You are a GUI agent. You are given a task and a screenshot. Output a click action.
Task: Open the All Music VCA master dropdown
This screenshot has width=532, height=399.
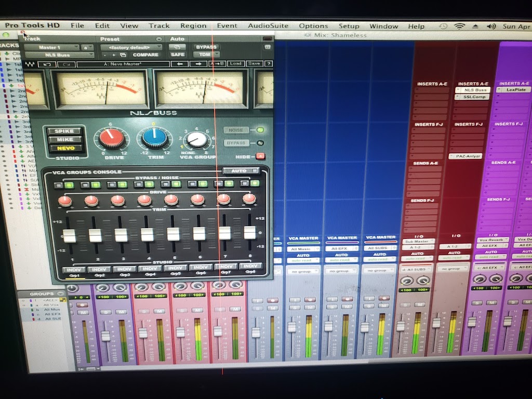click(303, 249)
